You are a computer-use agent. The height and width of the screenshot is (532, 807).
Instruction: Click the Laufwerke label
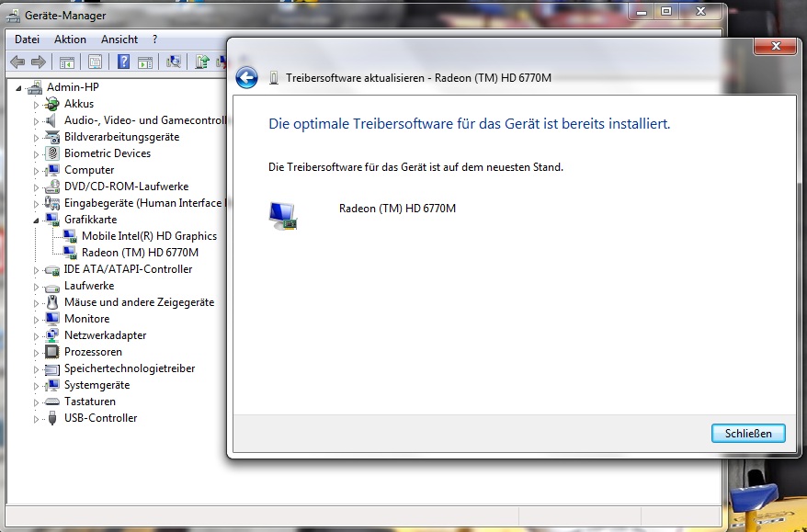(89, 286)
